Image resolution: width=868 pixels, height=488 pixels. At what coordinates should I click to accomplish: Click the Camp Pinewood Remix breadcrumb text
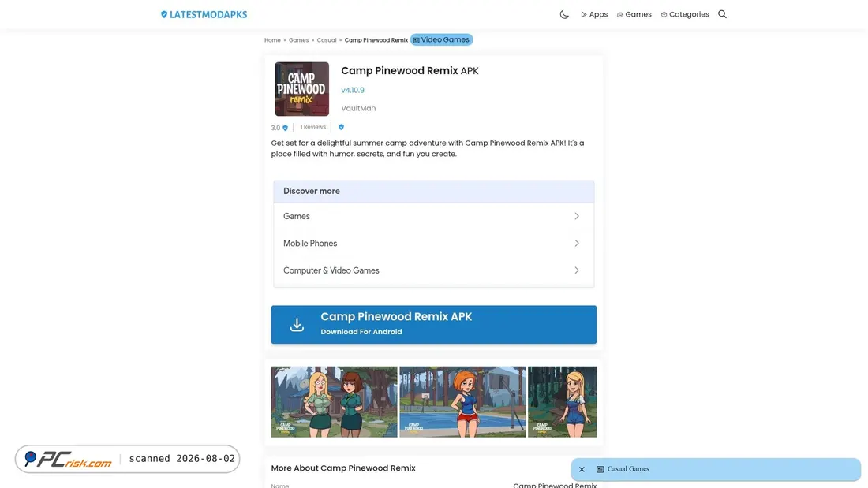[x=376, y=40]
